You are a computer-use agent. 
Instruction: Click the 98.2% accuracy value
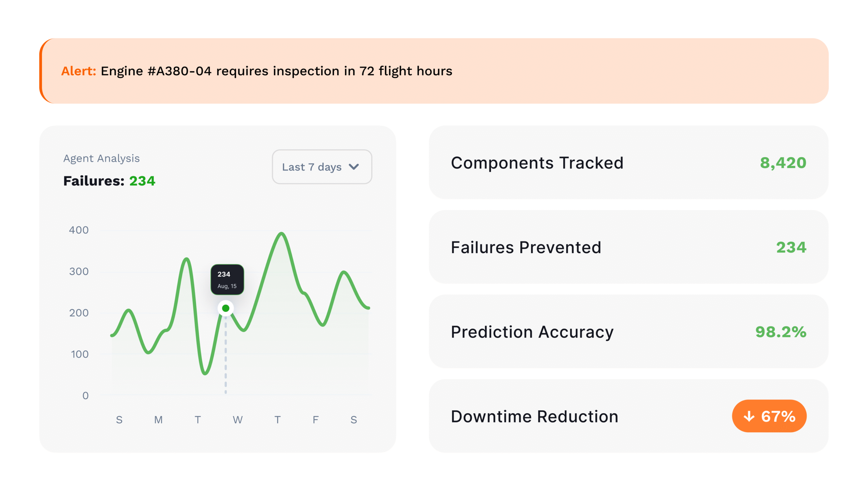(x=781, y=332)
